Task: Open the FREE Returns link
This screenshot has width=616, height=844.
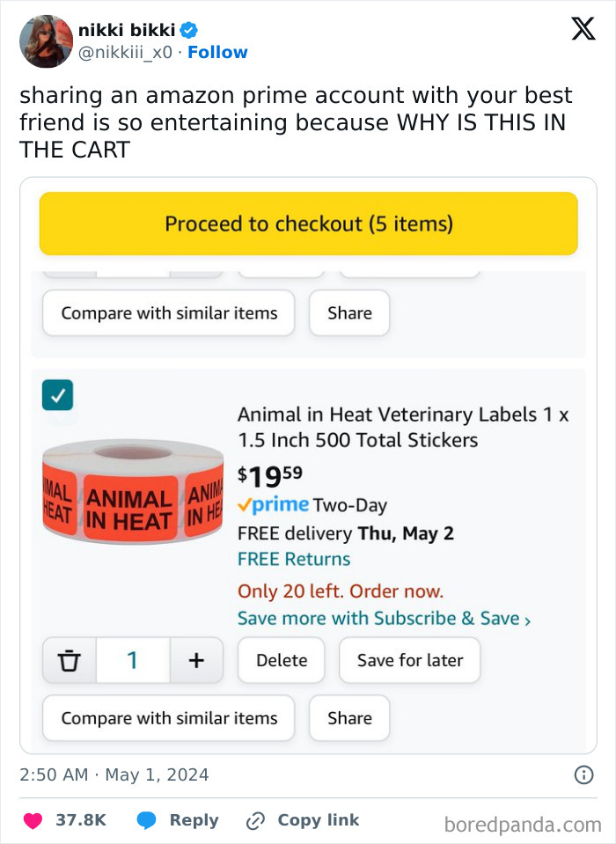Action: point(294,559)
